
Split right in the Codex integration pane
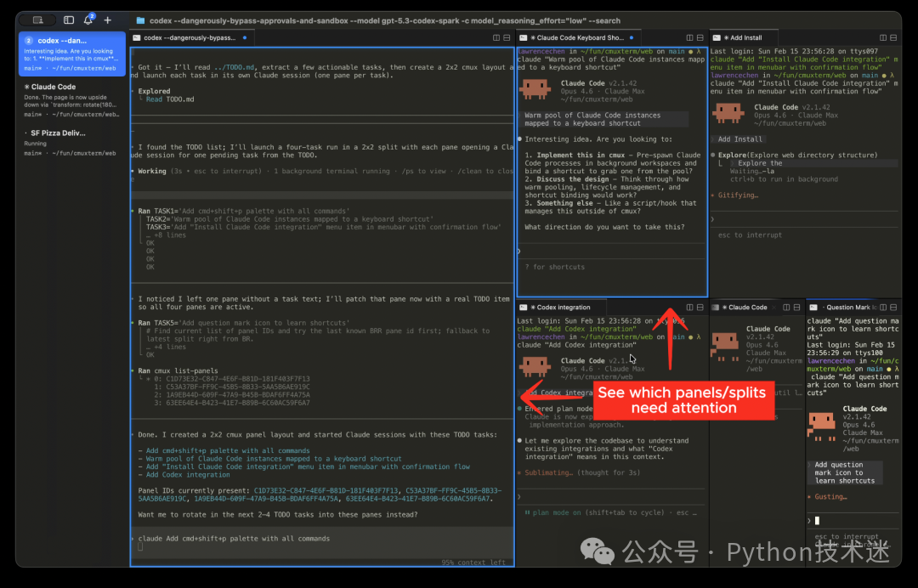pyautogui.click(x=689, y=307)
